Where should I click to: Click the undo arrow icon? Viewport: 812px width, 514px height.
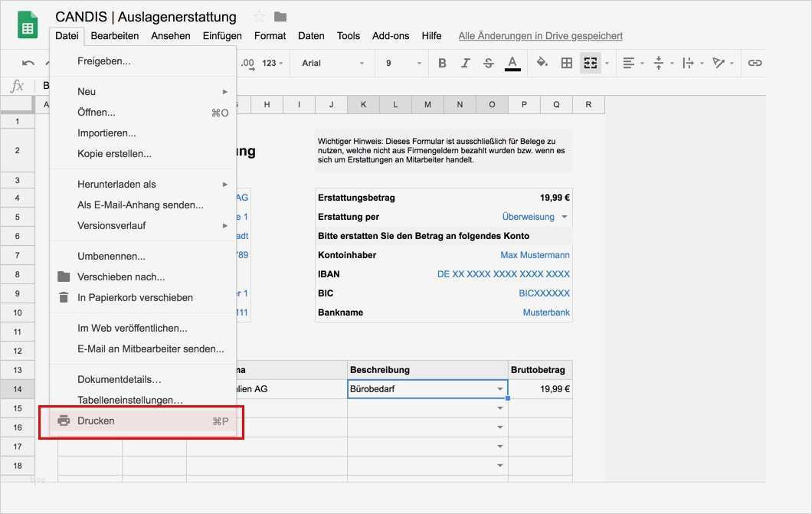click(x=28, y=63)
